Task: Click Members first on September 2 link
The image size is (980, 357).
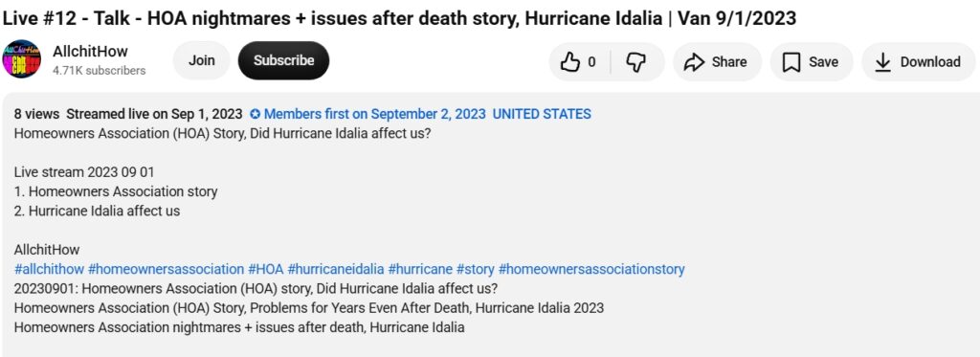Action: 374,115
